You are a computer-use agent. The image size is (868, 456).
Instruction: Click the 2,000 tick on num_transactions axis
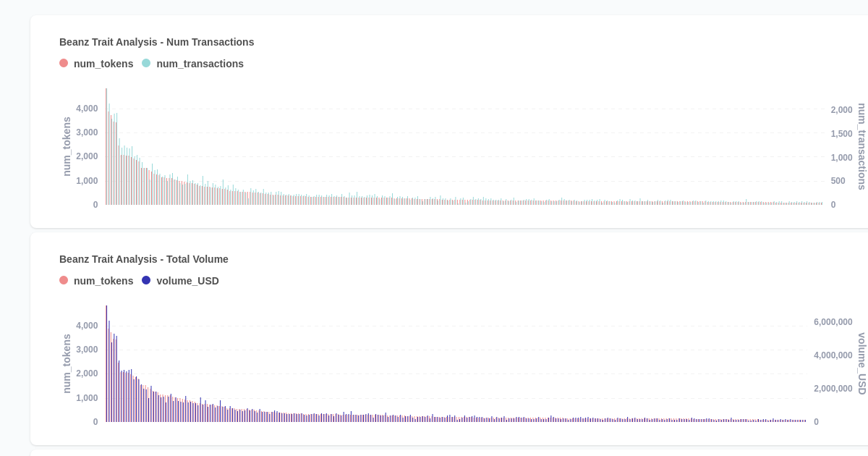(x=842, y=109)
